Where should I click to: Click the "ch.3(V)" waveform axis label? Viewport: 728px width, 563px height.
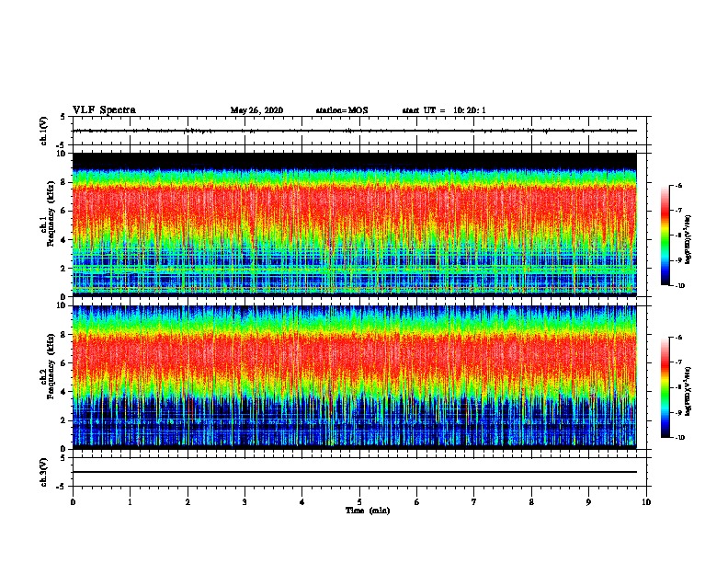tap(44, 472)
